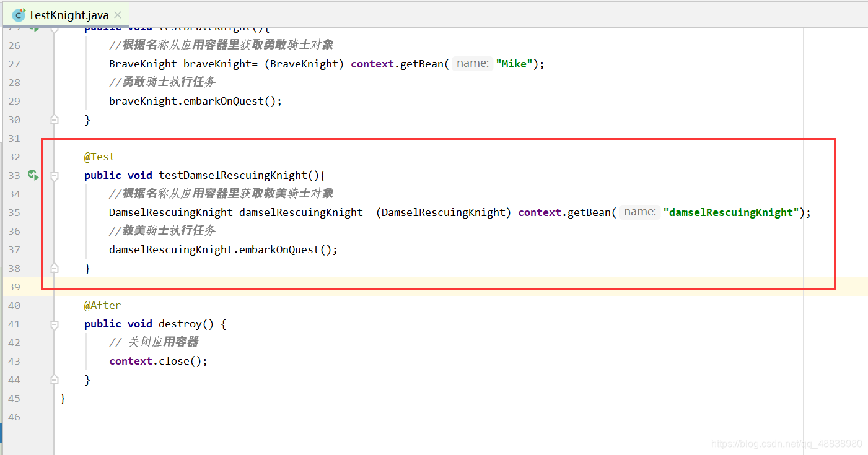Click line number 39 in gutter
This screenshot has width=868, height=455.
(14, 287)
